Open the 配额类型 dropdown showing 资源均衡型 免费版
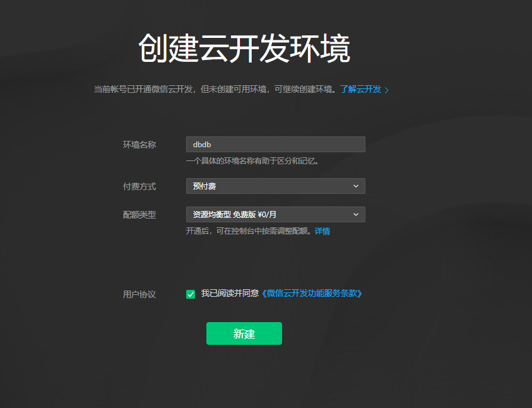Viewport: 532px width, 408px height. coord(276,215)
